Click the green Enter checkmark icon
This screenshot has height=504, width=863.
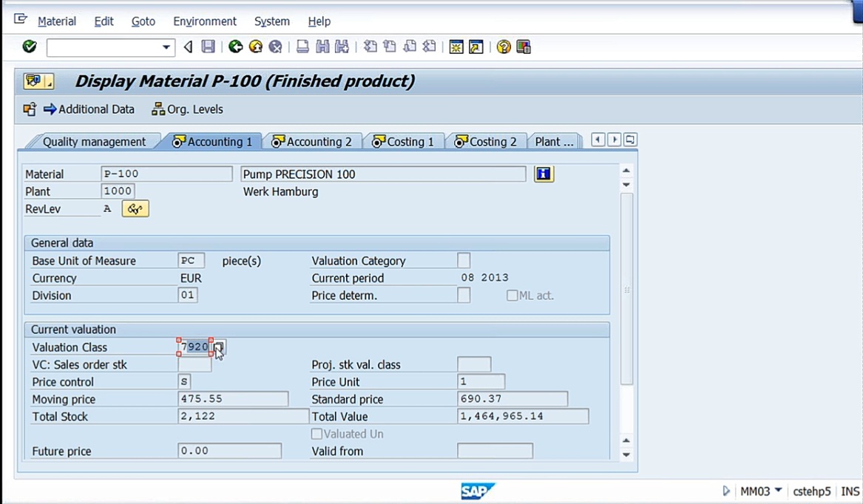coord(30,47)
